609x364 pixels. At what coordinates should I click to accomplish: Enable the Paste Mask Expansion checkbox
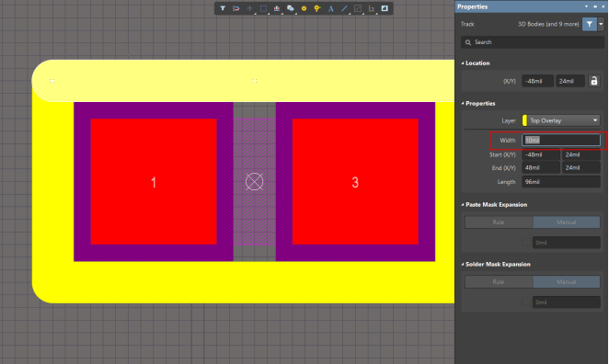pyautogui.click(x=526, y=243)
